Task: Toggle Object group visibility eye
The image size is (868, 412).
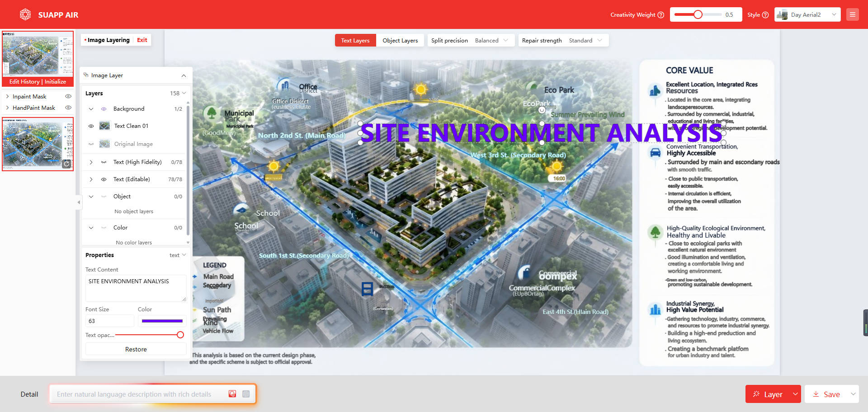Action: click(x=104, y=197)
